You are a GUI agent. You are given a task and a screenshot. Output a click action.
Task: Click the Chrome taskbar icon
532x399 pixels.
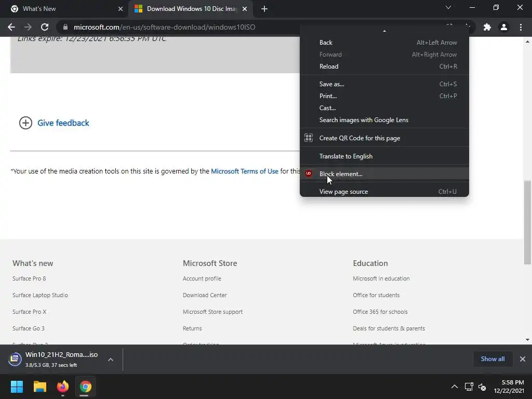pyautogui.click(x=86, y=387)
